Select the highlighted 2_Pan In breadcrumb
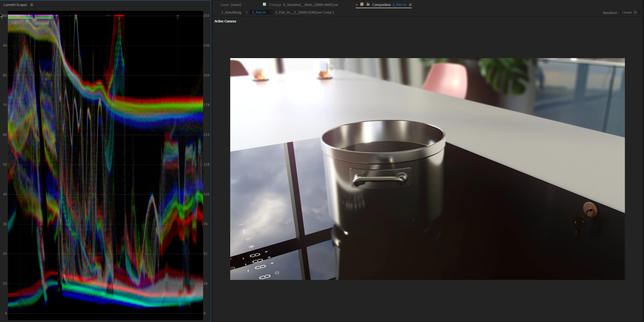 259,12
